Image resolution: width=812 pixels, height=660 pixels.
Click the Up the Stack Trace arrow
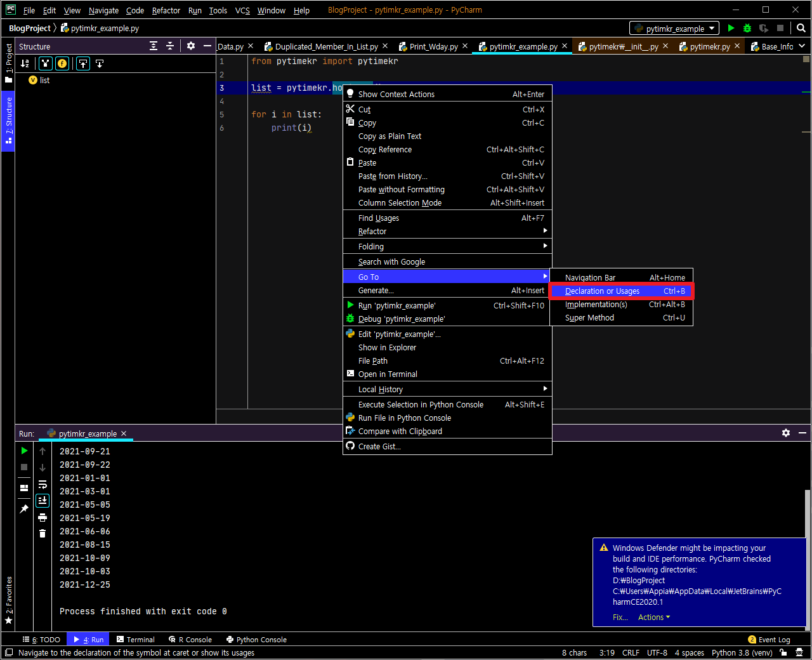(x=43, y=451)
